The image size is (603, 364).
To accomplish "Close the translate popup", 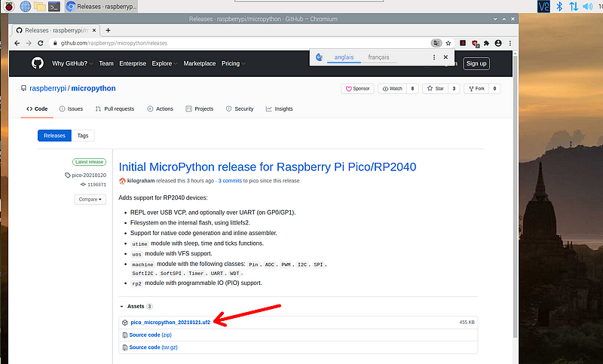I will pyautogui.click(x=445, y=57).
